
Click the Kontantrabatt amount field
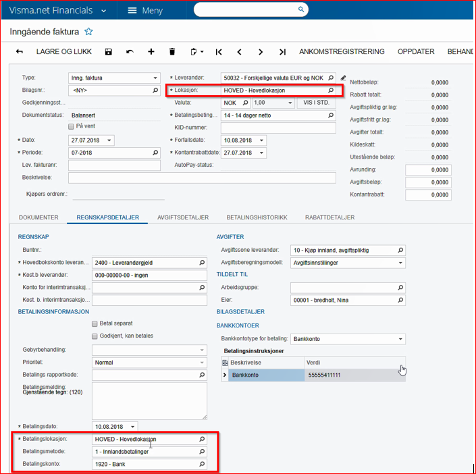(x=428, y=194)
